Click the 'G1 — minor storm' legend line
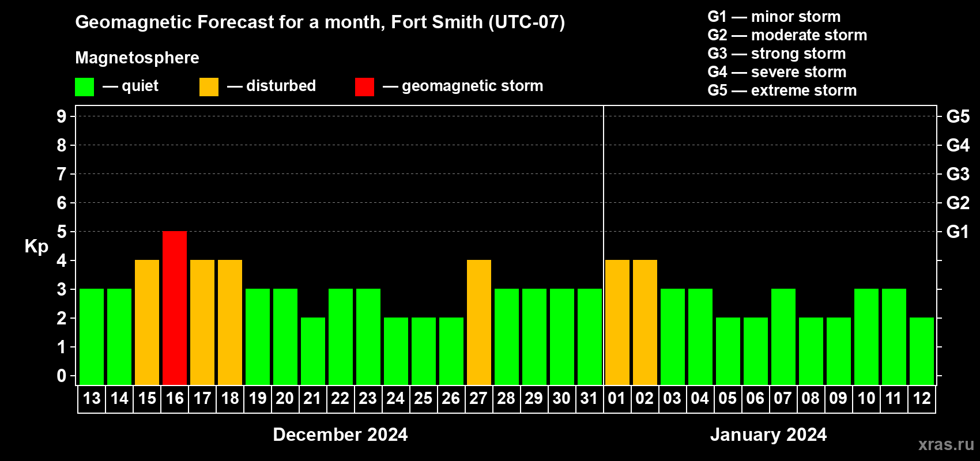 coord(774,17)
